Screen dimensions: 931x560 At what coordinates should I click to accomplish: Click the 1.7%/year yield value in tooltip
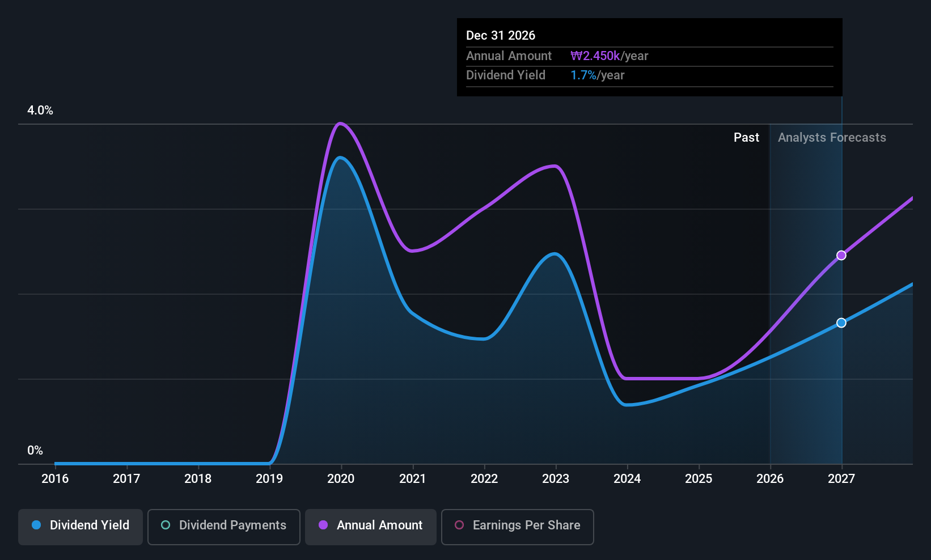tap(597, 75)
